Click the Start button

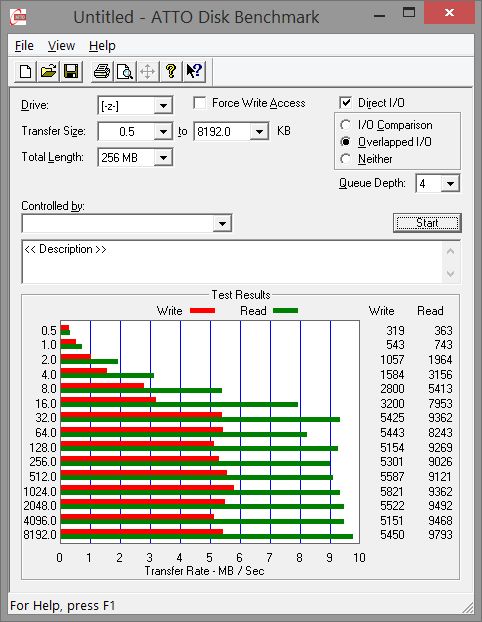(427, 223)
